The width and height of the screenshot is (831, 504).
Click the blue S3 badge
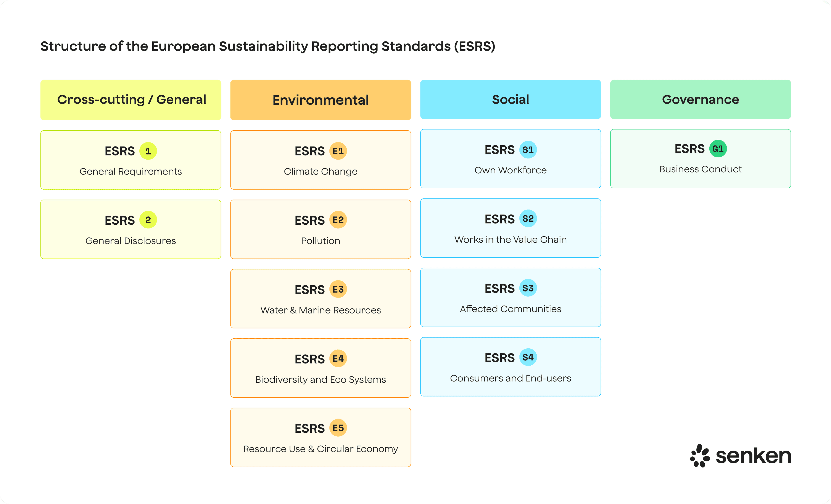click(528, 288)
